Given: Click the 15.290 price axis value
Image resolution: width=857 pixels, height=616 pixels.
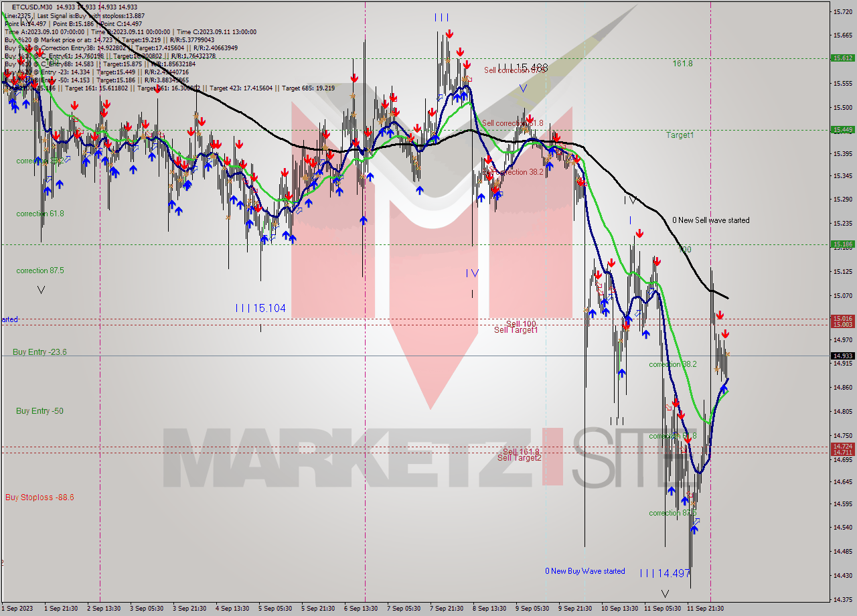Looking at the screenshot, I should pyautogui.click(x=842, y=200).
